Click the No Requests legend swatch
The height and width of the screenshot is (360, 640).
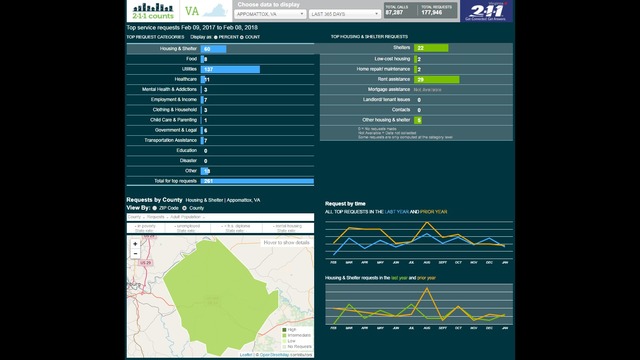284,347
